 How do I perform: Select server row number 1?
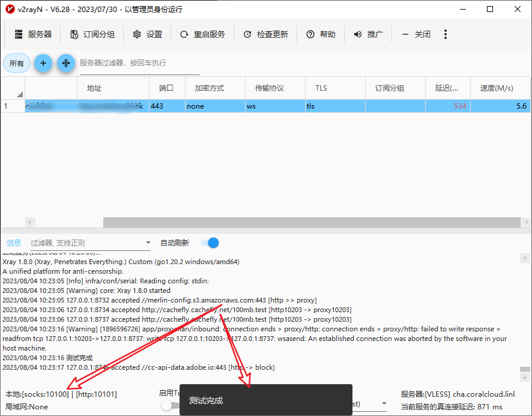pos(13,106)
